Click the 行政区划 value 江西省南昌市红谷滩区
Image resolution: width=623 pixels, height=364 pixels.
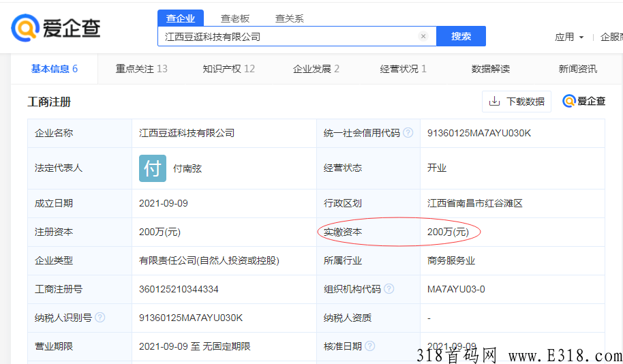point(475,203)
